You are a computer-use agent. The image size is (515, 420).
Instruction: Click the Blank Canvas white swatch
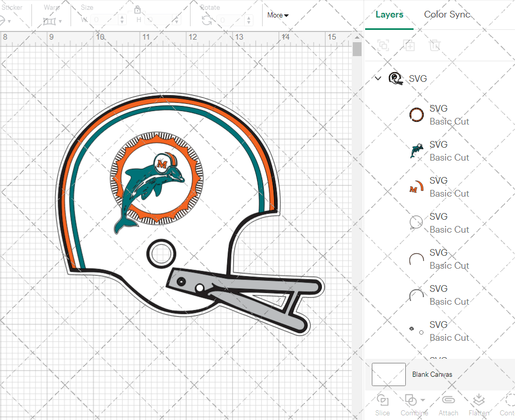[x=388, y=374]
